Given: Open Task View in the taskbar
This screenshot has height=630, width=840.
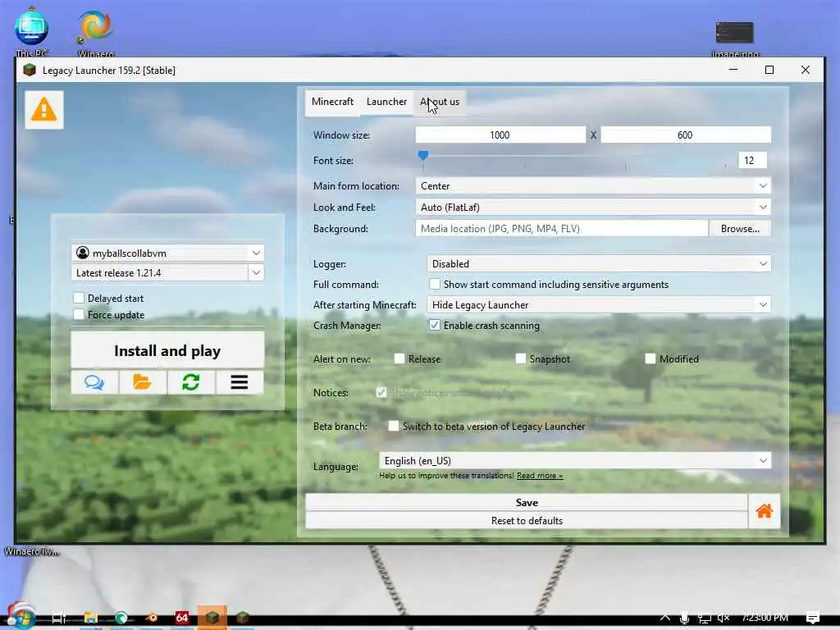Looking at the screenshot, I should click(59, 618).
